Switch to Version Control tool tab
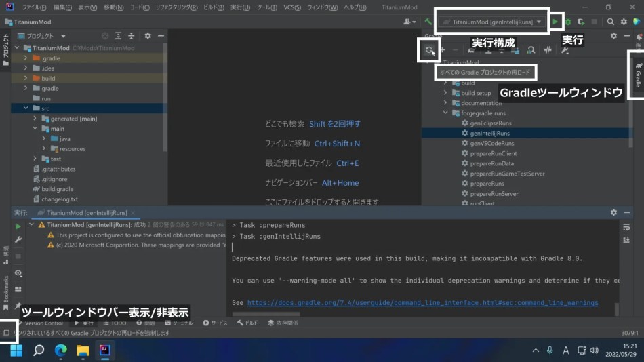The image size is (644, 362). click(40, 323)
